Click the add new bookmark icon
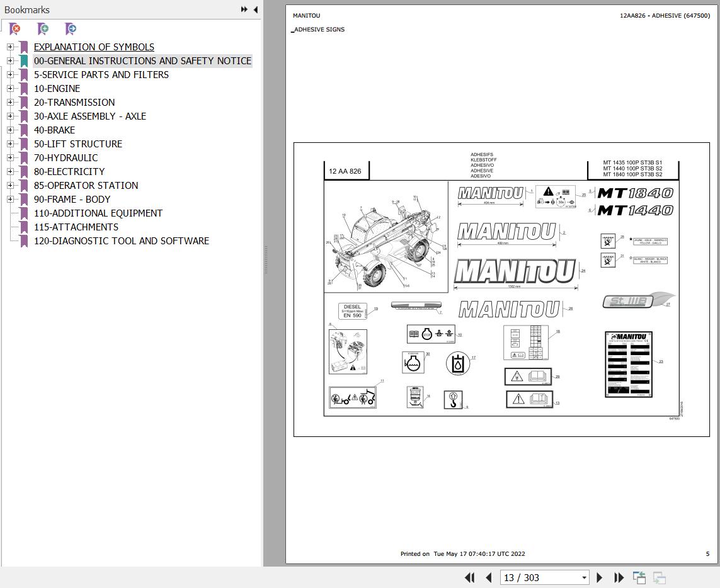720x588 pixels. click(x=43, y=29)
